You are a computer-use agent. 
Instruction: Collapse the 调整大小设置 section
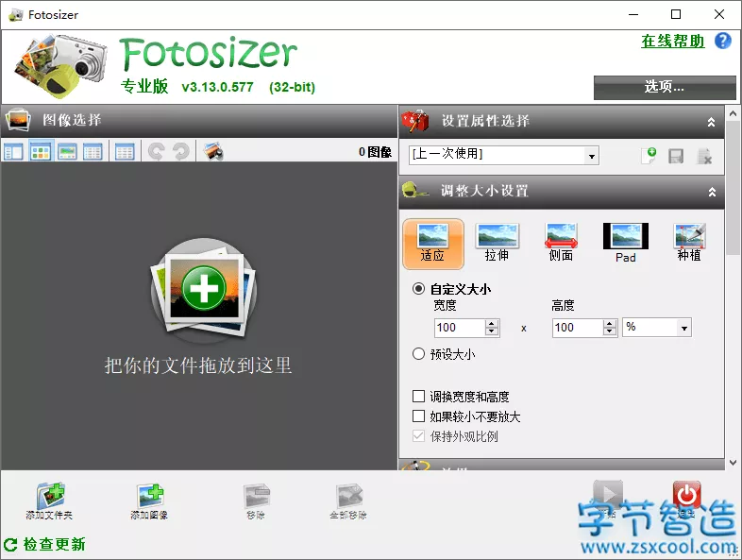[712, 192]
